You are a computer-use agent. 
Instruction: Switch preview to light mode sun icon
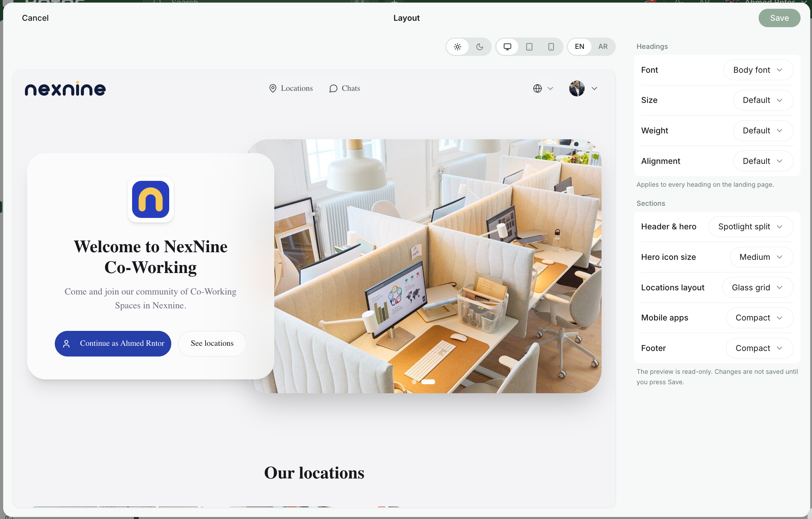pos(458,47)
